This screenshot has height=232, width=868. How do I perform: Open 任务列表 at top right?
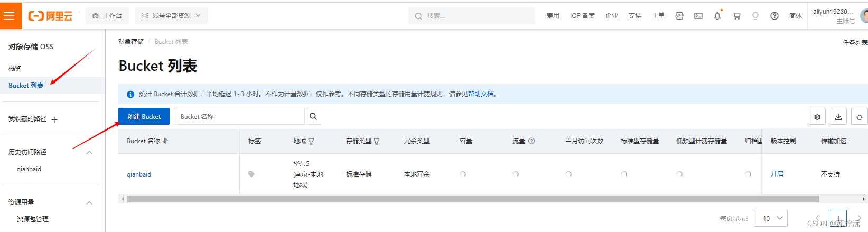855,43
